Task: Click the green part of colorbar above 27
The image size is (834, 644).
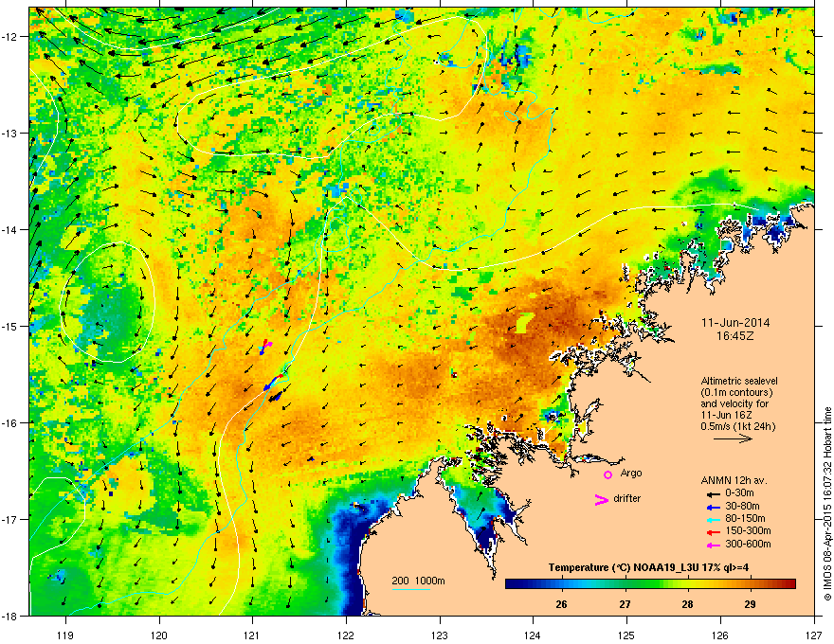Action: [x=625, y=584]
